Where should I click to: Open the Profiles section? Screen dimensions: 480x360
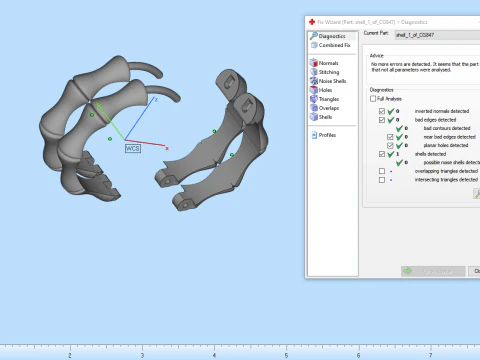pyautogui.click(x=324, y=135)
